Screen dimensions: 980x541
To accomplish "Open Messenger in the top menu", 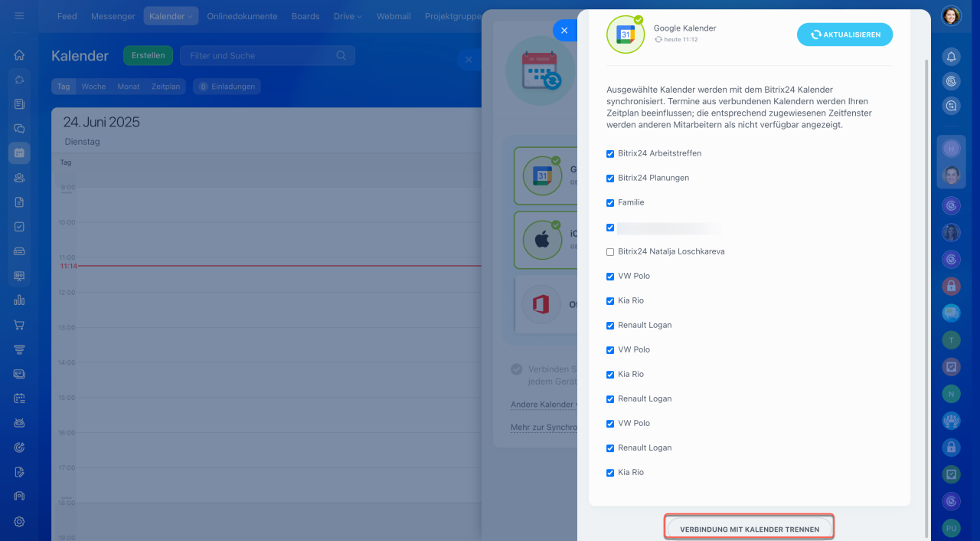I will pyautogui.click(x=113, y=16).
